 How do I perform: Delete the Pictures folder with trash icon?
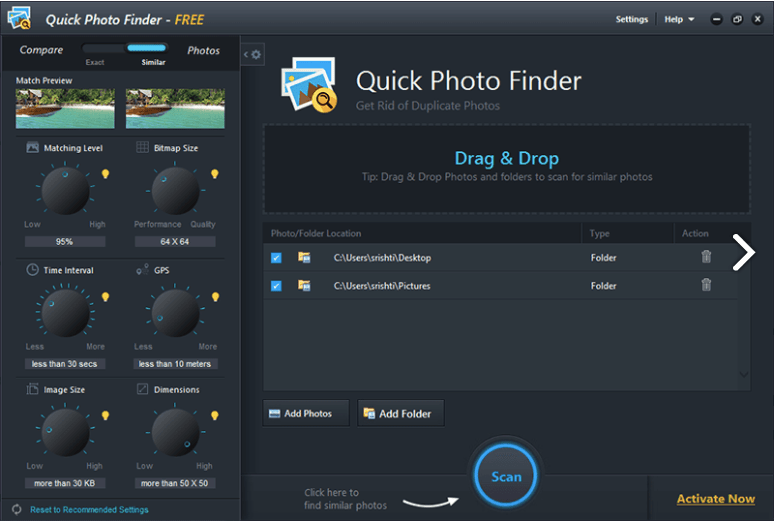(706, 284)
